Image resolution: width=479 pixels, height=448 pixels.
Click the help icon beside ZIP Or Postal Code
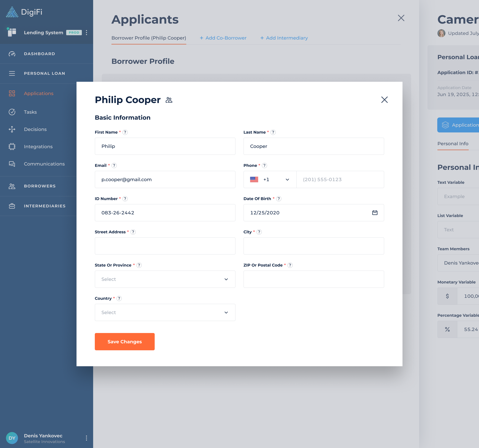(x=290, y=265)
